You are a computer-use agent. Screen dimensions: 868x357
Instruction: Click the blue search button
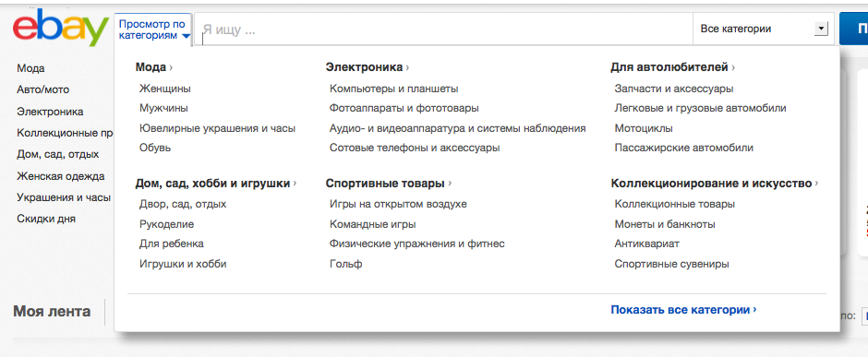tap(853, 29)
